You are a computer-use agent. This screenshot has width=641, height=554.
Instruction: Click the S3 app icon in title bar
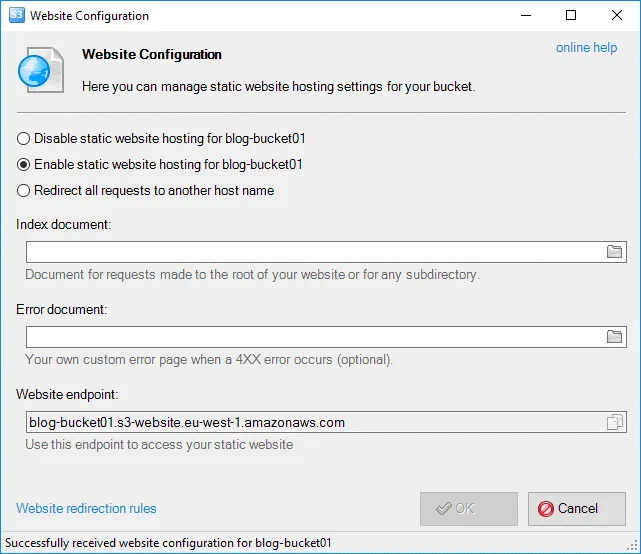[x=15, y=16]
